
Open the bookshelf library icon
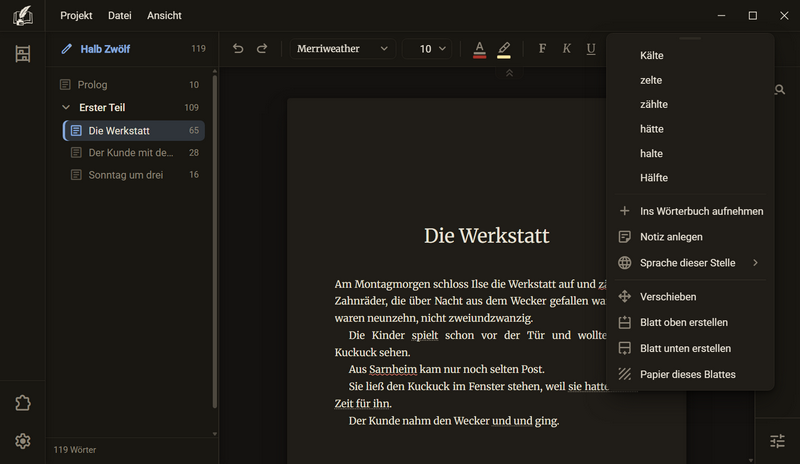tap(22, 54)
